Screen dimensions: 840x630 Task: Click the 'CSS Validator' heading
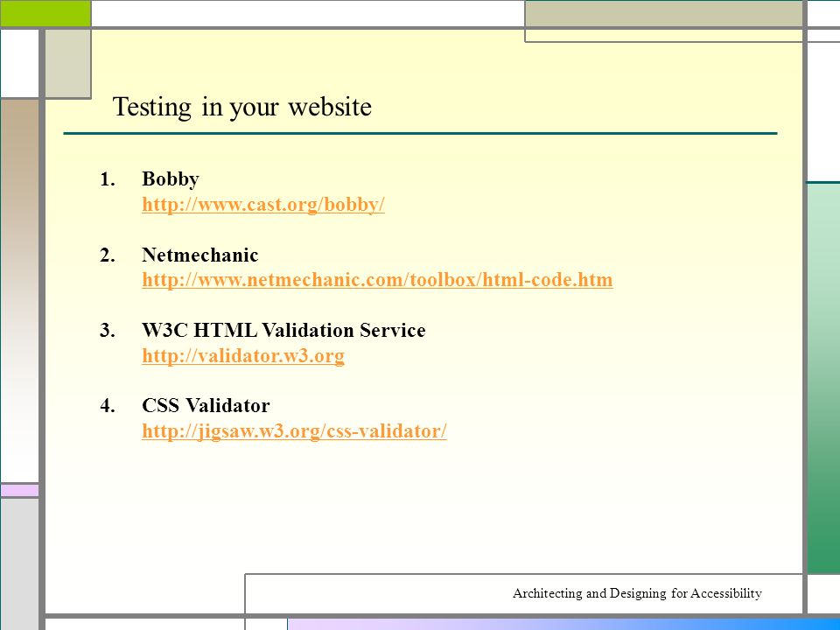tap(206, 405)
